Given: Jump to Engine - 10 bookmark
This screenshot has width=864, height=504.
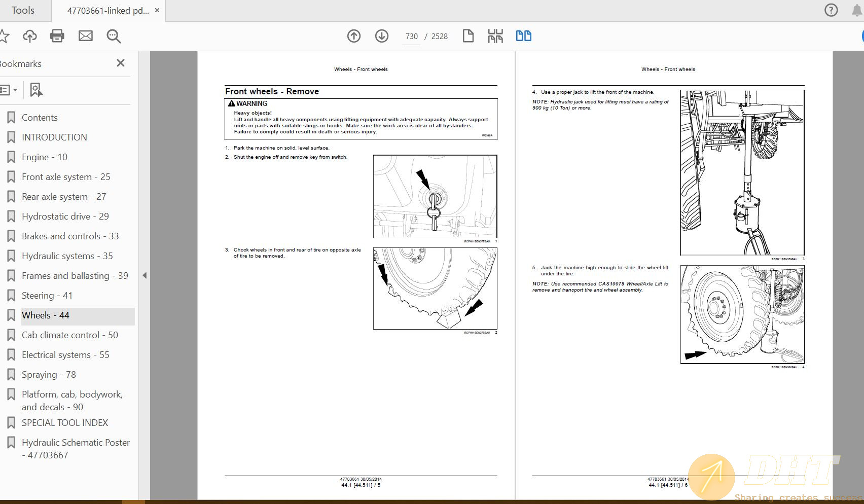Looking at the screenshot, I should (x=45, y=157).
